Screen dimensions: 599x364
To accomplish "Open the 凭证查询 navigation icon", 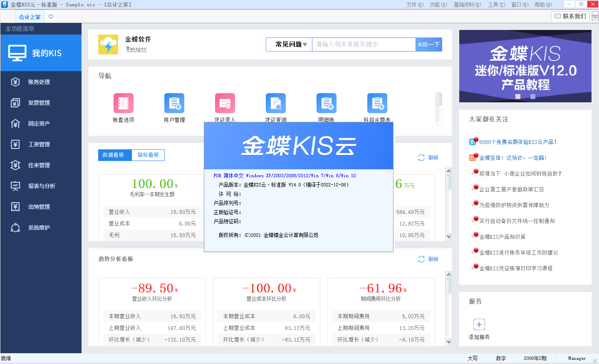I will [276, 103].
